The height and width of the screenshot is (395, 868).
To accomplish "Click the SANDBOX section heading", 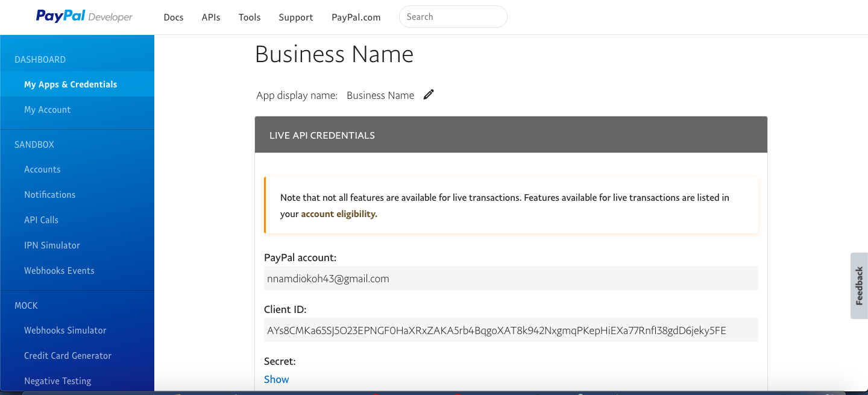I will pyautogui.click(x=34, y=145).
